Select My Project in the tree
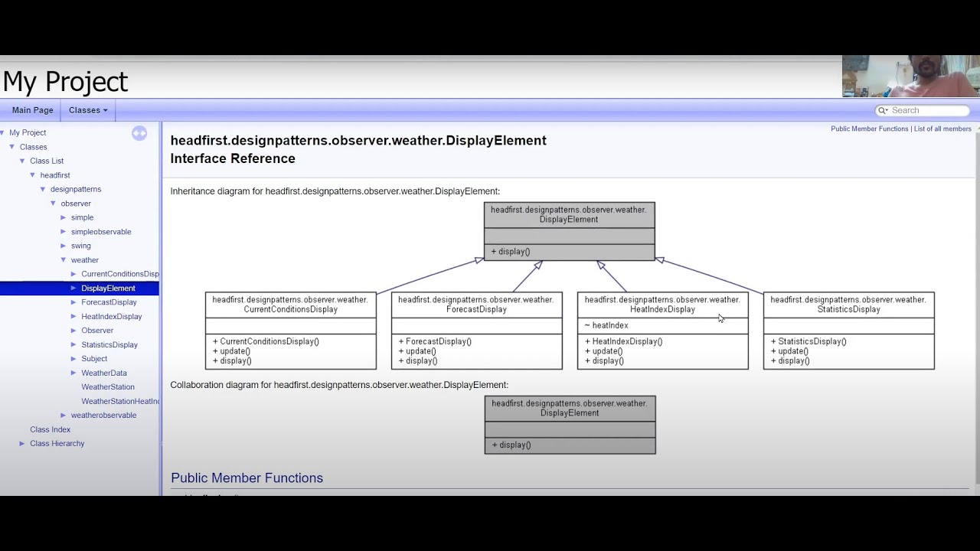The height and width of the screenshot is (551, 980). coord(28,132)
